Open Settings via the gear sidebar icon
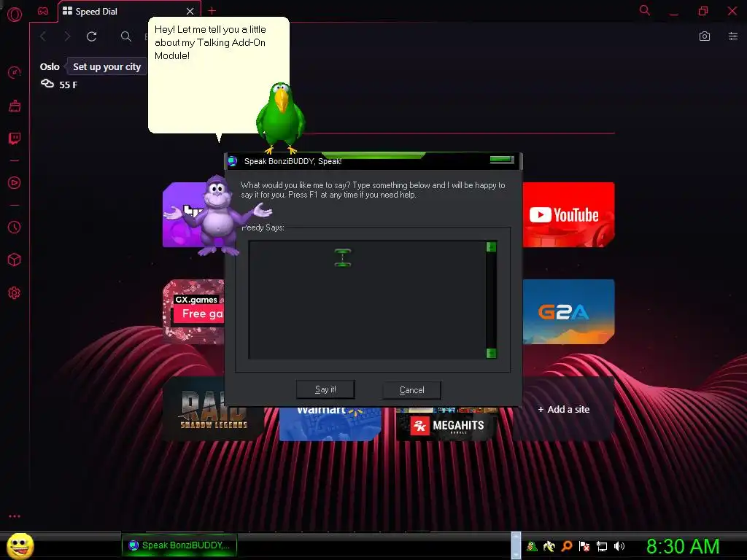The height and width of the screenshot is (560, 747). [x=15, y=293]
